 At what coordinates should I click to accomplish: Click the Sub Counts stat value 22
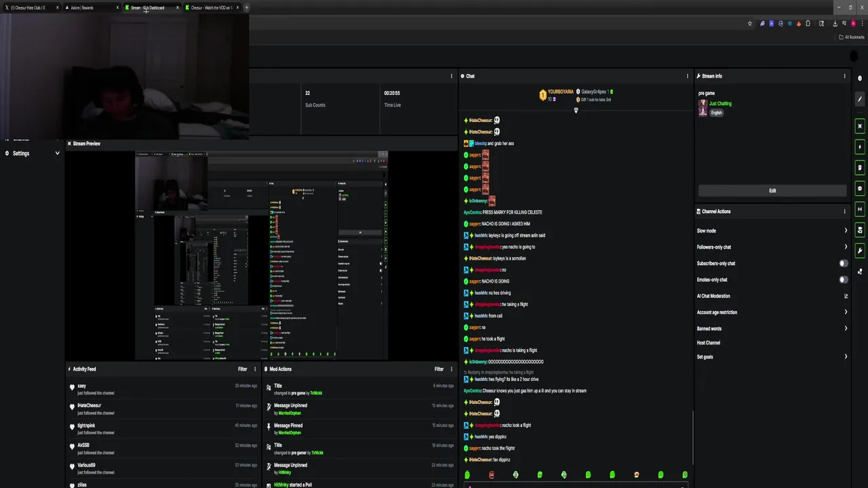307,94
